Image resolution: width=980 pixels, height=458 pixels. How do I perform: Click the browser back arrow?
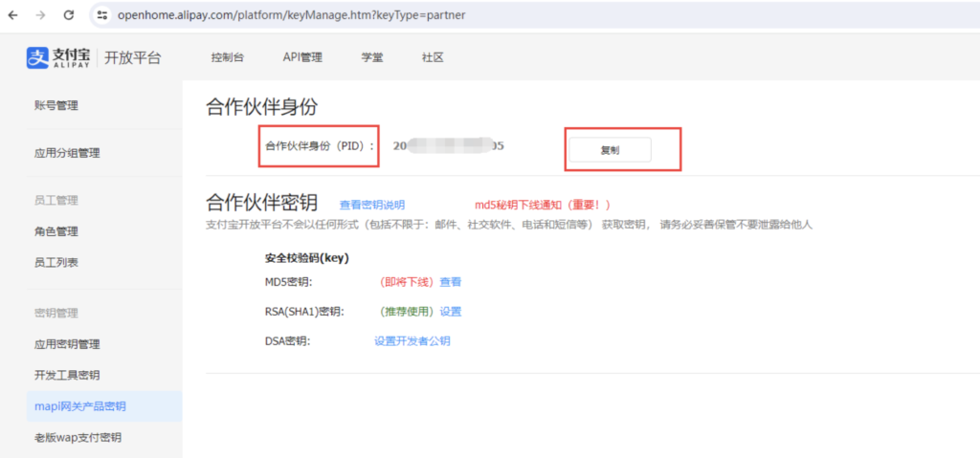click(x=12, y=16)
